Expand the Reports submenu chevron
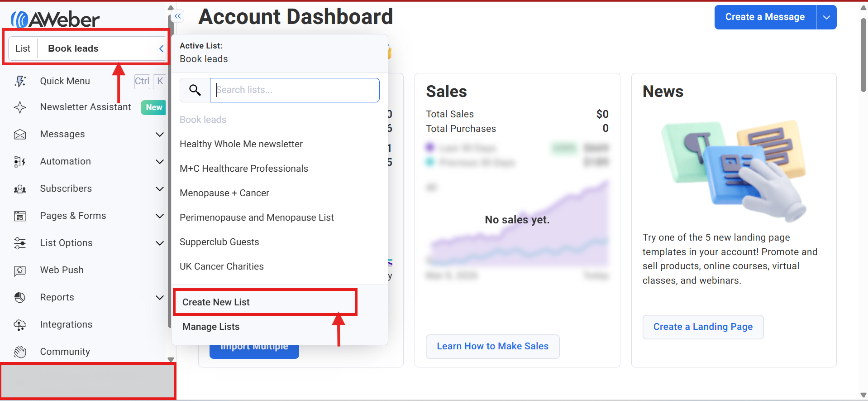The width and height of the screenshot is (868, 401). pyautogui.click(x=160, y=298)
